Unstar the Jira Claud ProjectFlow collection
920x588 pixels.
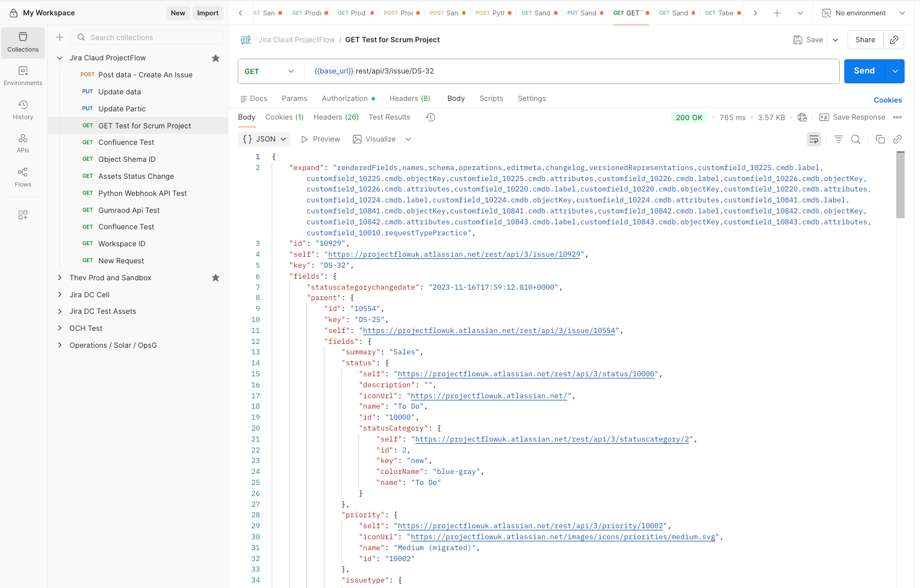point(216,58)
